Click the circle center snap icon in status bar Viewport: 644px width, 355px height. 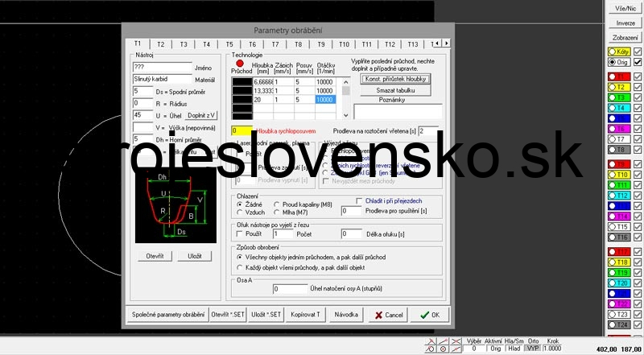(x=444, y=349)
